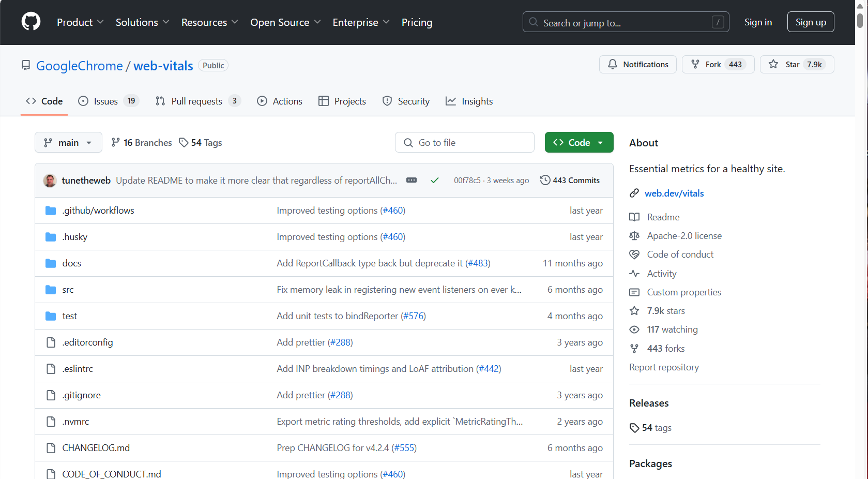Click the bell icon in Notifications
The height and width of the screenshot is (479, 868).
613,64
